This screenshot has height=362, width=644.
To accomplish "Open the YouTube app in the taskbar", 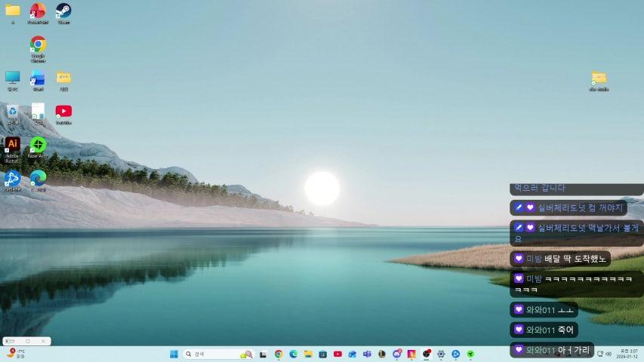I will [x=337, y=354].
